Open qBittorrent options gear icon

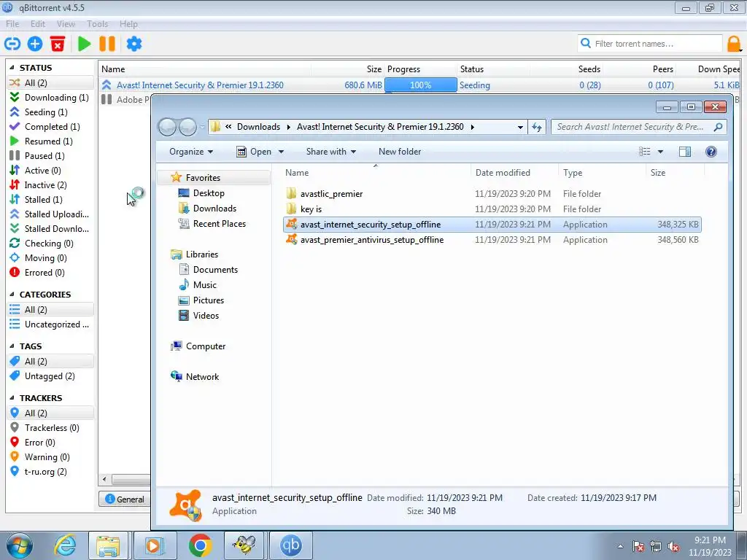point(134,44)
